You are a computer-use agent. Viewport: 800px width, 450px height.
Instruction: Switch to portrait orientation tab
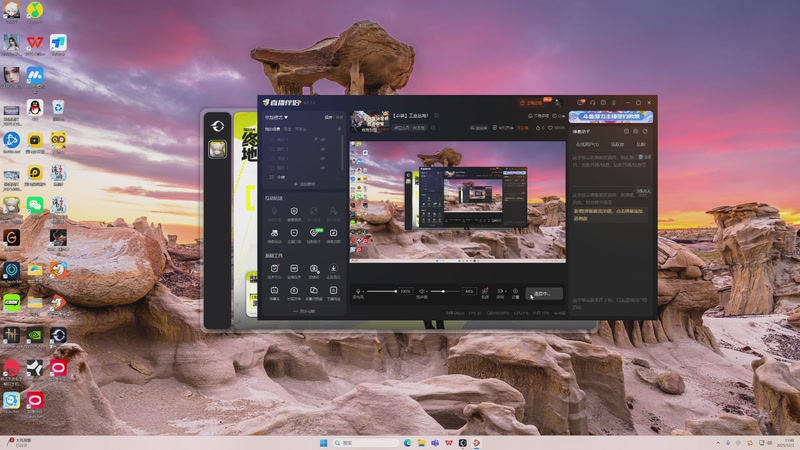[x=339, y=117]
